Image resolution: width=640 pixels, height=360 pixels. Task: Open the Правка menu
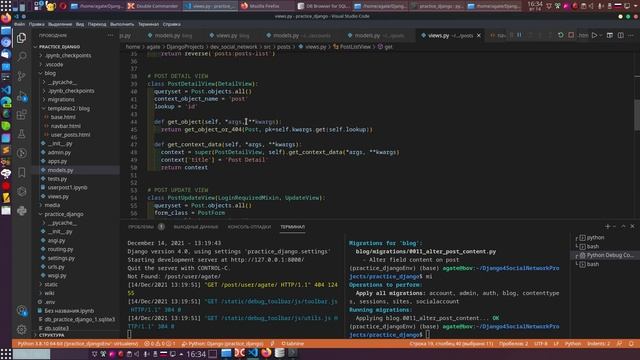[x=36, y=24]
